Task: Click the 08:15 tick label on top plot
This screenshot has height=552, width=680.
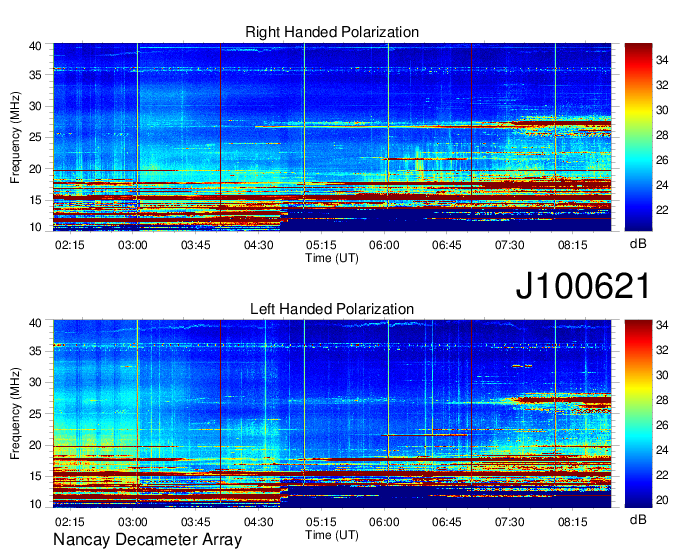Action: click(x=572, y=245)
